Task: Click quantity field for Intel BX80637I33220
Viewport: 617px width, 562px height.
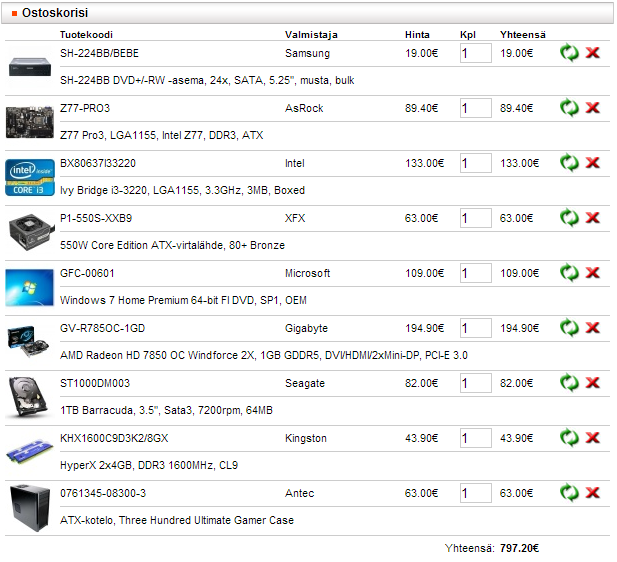Action: pos(476,163)
